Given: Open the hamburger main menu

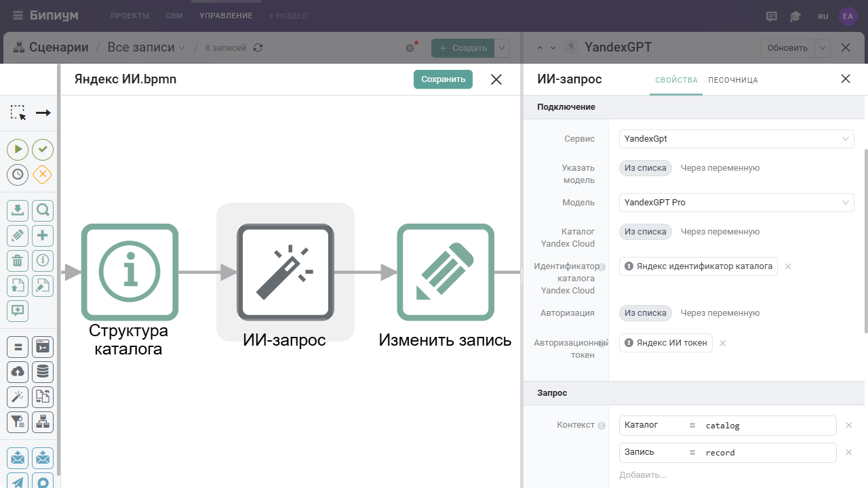Looking at the screenshot, I should coord(18,16).
